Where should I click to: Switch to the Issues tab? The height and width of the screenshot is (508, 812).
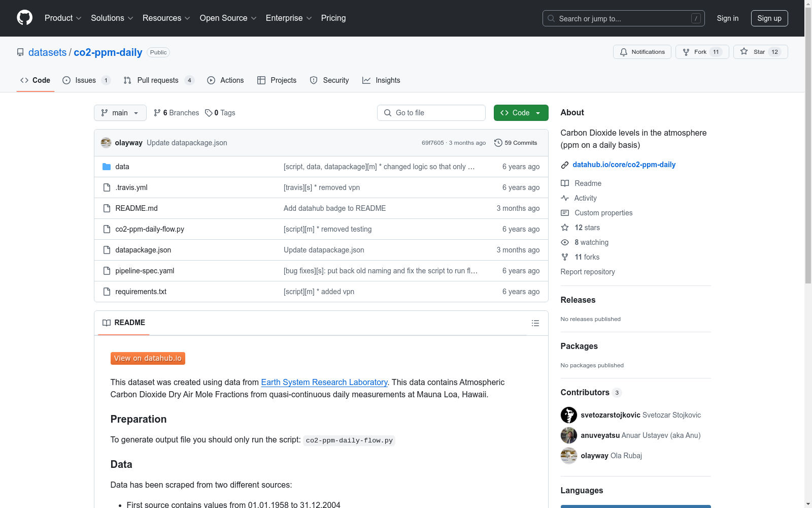click(86, 80)
